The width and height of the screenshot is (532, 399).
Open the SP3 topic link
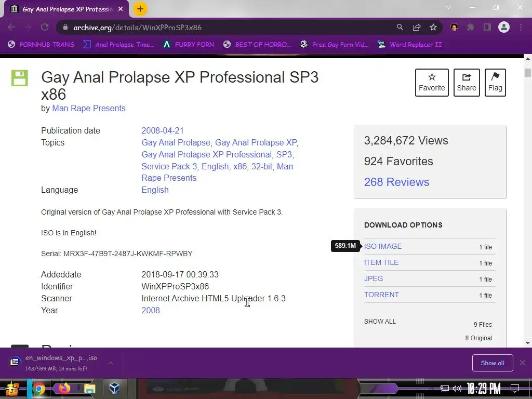click(284, 154)
